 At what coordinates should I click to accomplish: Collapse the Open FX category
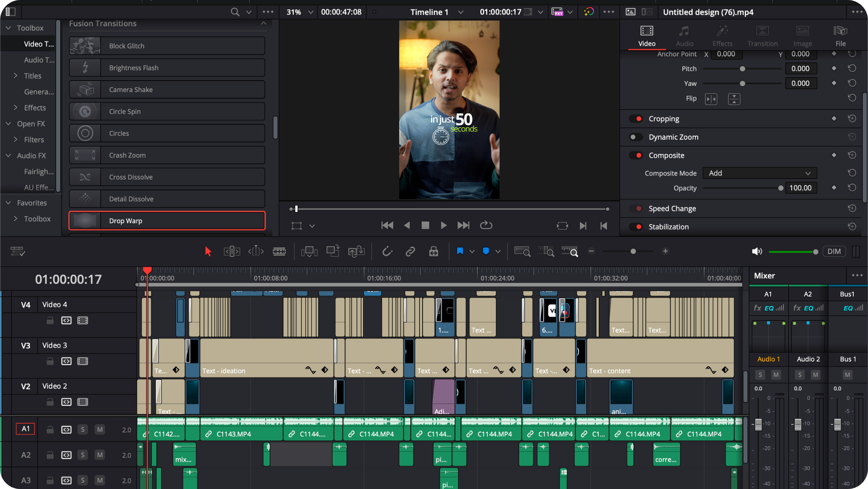point(8,124)
